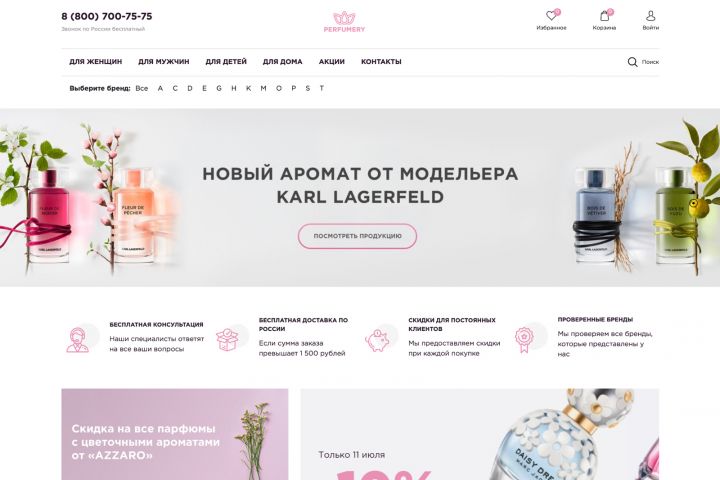The width and height of the screenshot is (720, 480).
Task: Click the Посмотреть продукцию button
Action: click(357, 236)
